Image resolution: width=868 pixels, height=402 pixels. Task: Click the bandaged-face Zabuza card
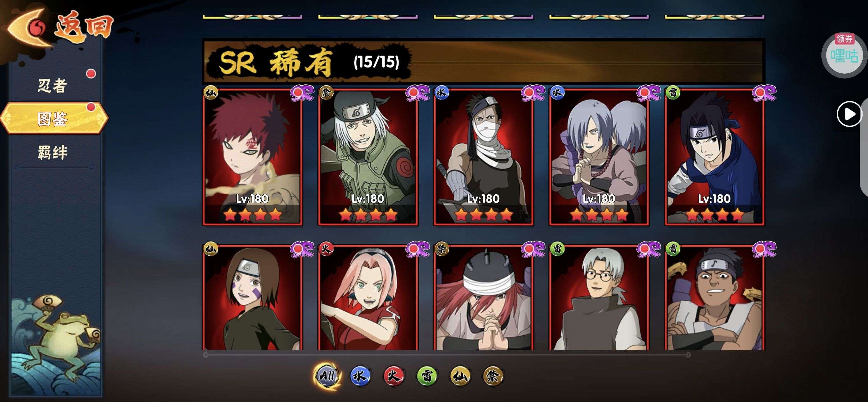(483, 157)
